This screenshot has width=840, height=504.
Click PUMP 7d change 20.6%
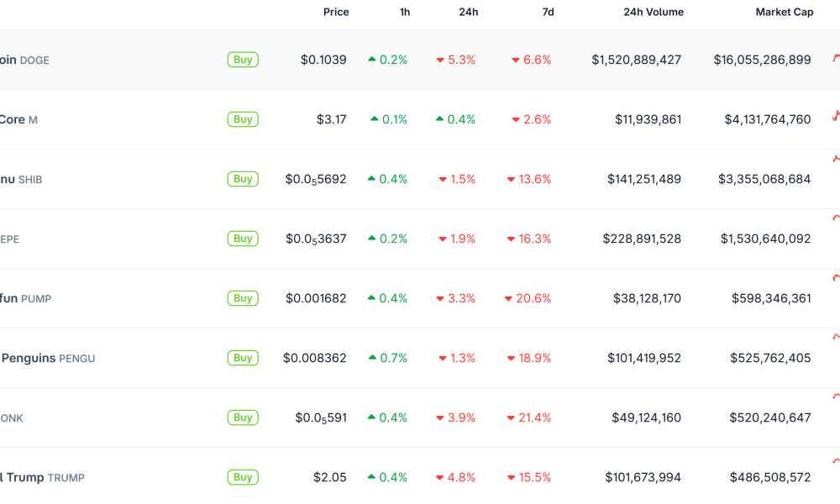pyautogui.click(x=528, y=298)
